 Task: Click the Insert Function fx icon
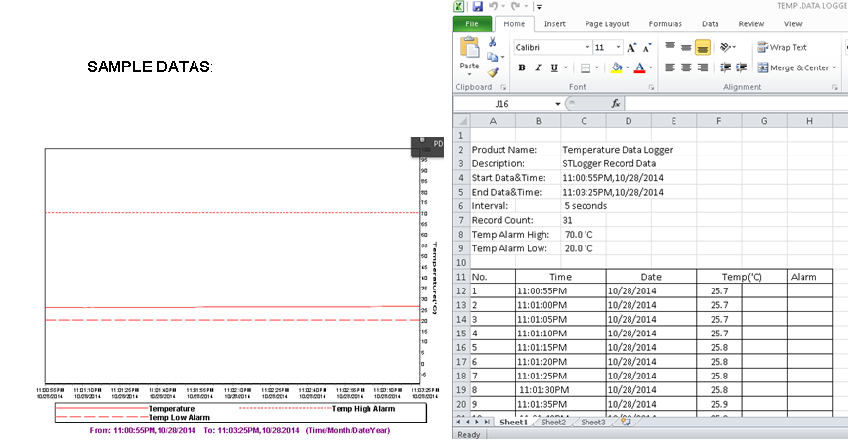(x=616, y=103)
